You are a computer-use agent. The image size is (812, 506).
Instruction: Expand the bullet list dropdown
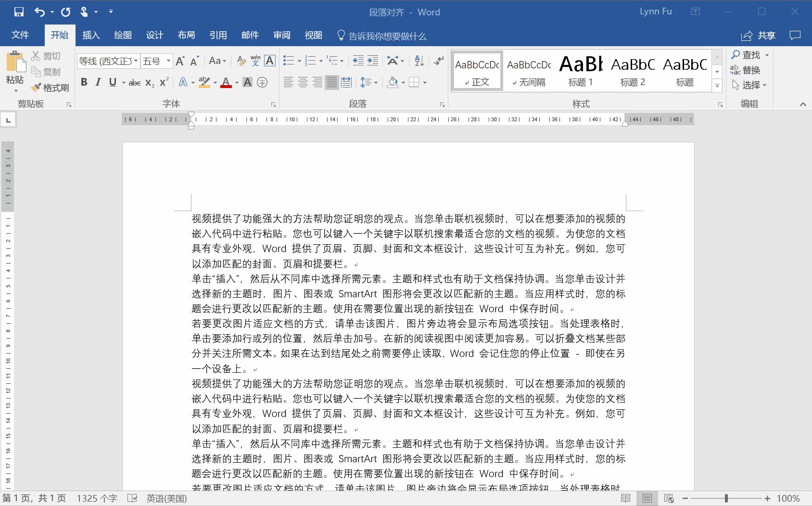tap(299, 61)
